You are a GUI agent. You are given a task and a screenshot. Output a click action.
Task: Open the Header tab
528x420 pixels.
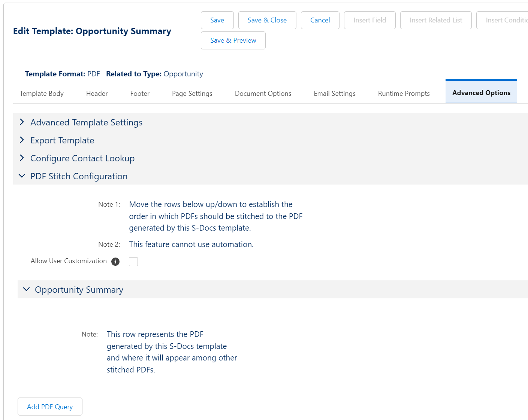click(x=97, y=94)
